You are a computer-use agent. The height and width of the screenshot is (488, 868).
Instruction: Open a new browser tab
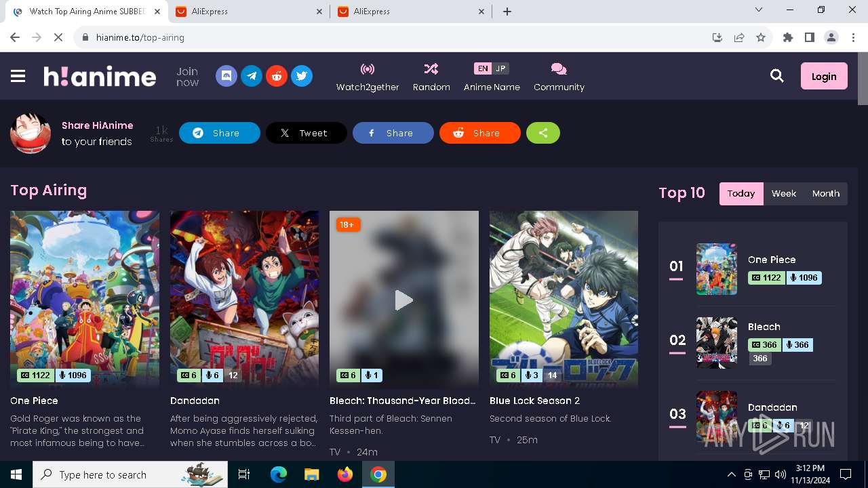pyautogui.click(x=507, y=12)
